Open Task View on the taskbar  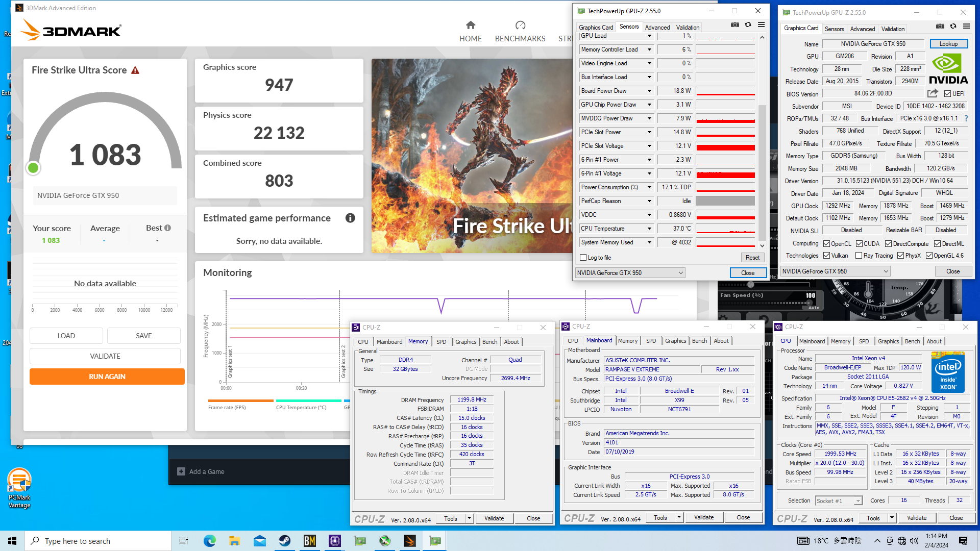[184, 541]
